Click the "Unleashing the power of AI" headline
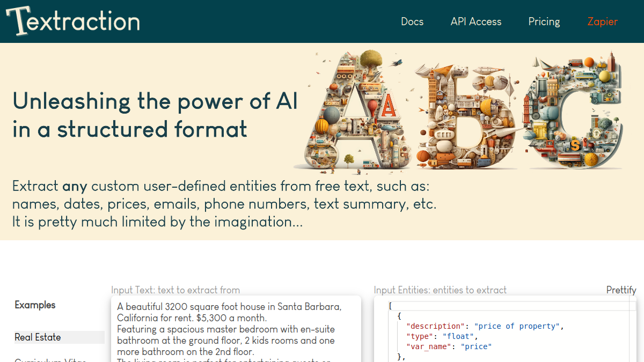 pos(155,115)
